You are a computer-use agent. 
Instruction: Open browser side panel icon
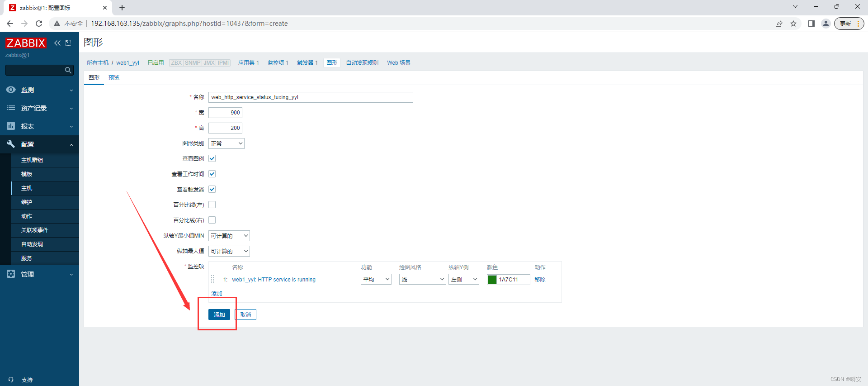tap(811, 24)
